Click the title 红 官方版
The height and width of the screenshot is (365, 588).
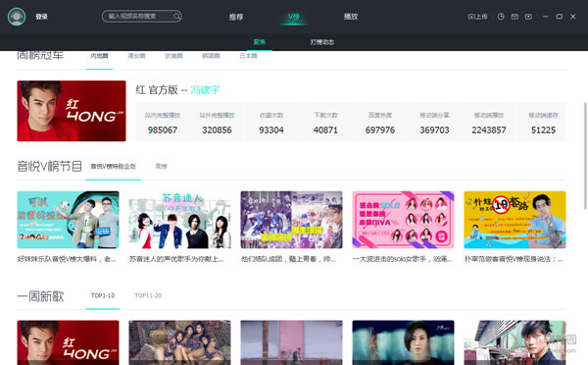point(157,89)
